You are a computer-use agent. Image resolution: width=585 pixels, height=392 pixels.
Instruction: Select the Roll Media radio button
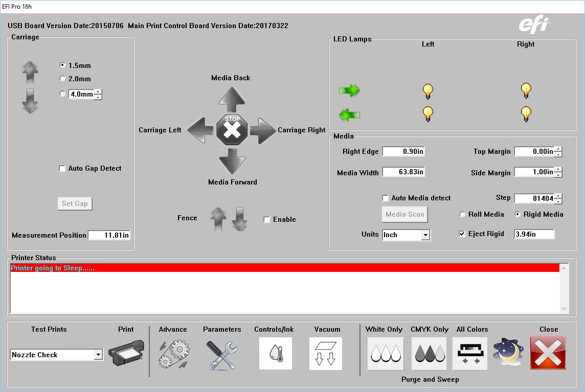462,214
